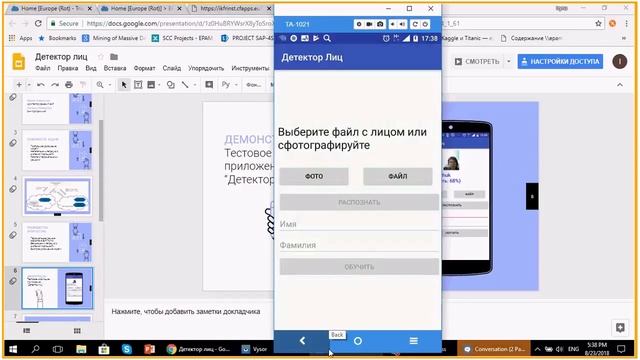The height and width of the screenshot is (360, 640).
Task: Click Redo arrow in Slides toolbar
Action: [55, 84]
